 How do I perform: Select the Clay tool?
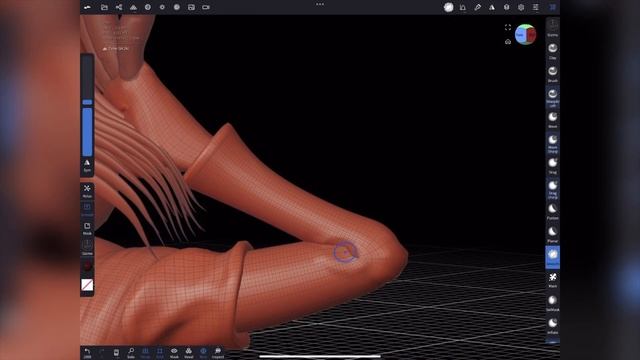tap(553, 51)
